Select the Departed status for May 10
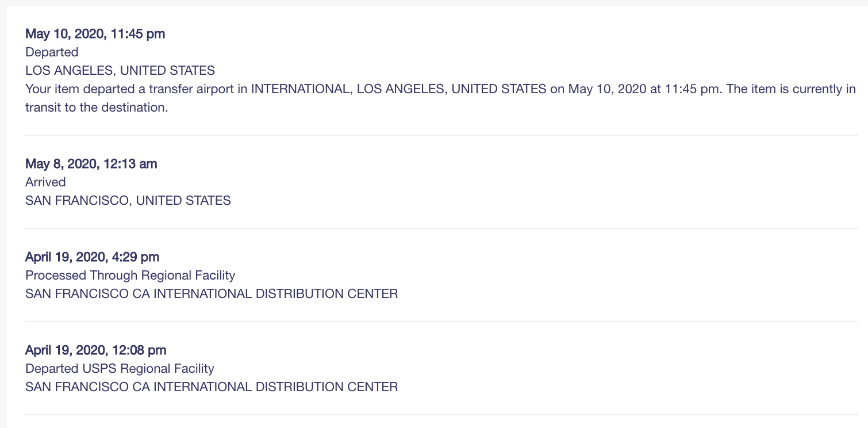 (52, 52)
